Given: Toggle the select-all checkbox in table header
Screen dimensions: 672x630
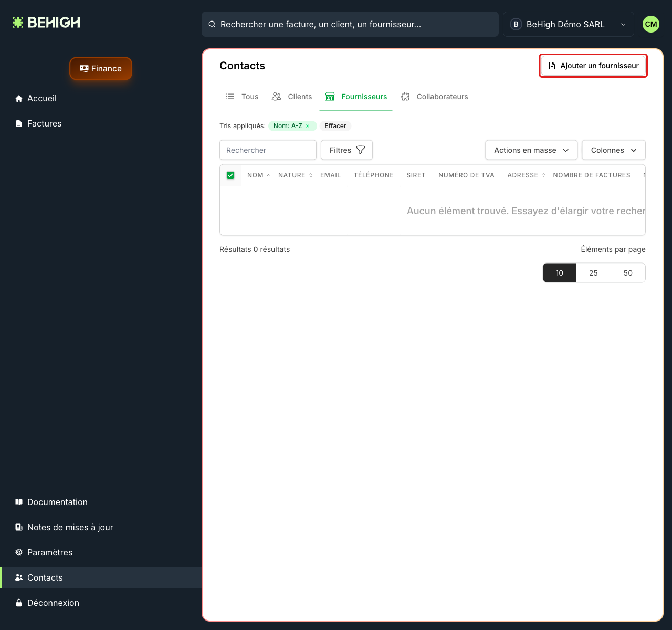Looking at the screenshot, I should coord(230,175).
